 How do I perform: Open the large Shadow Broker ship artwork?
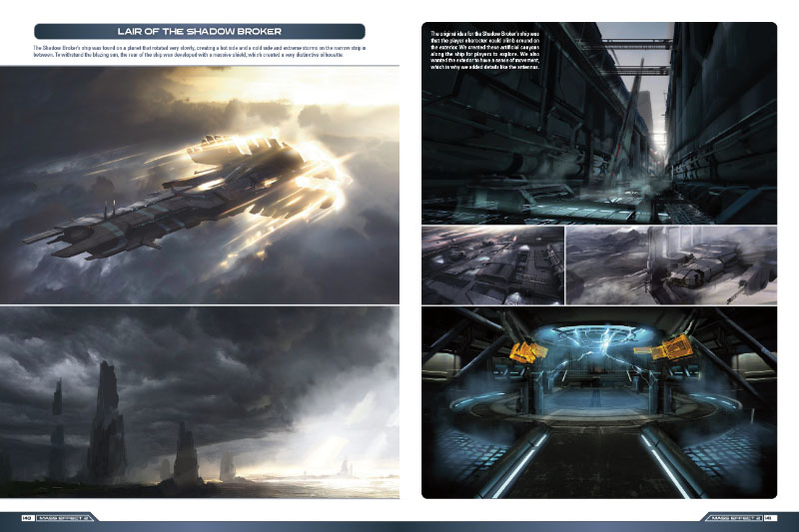[x=200, y=185]
